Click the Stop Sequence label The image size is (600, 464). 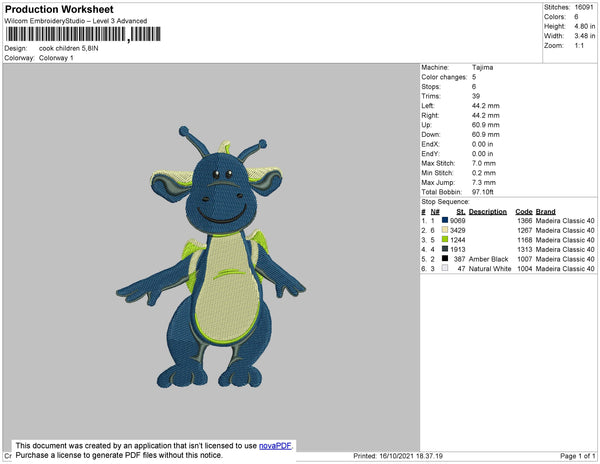[x=446, y=202]
